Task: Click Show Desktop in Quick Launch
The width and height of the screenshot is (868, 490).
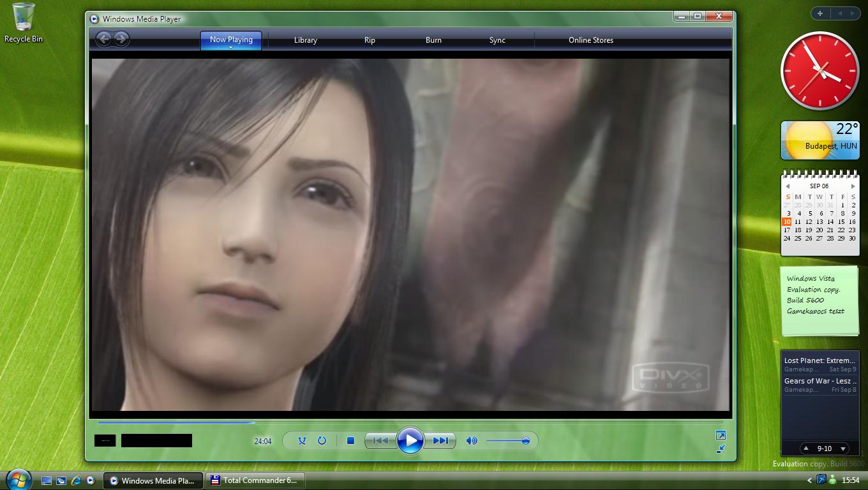Action: 47,480
